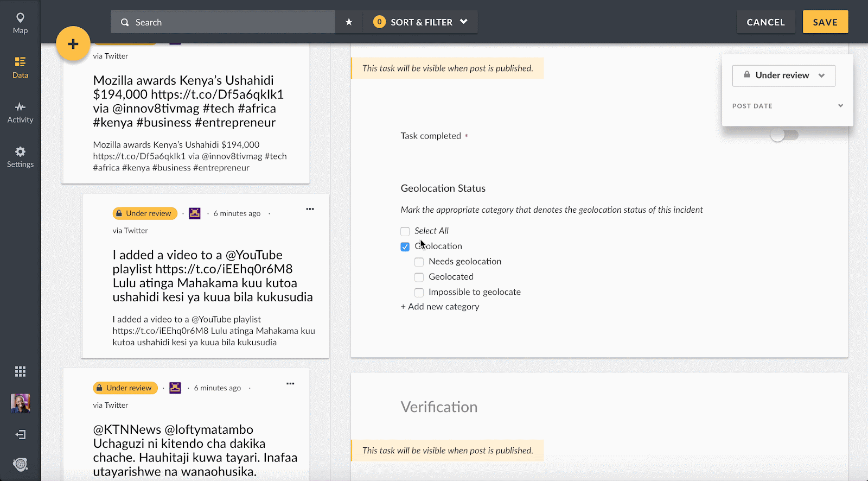Click the Save button
This screenshot has height=481, width=868.
[x=825, y=22]
